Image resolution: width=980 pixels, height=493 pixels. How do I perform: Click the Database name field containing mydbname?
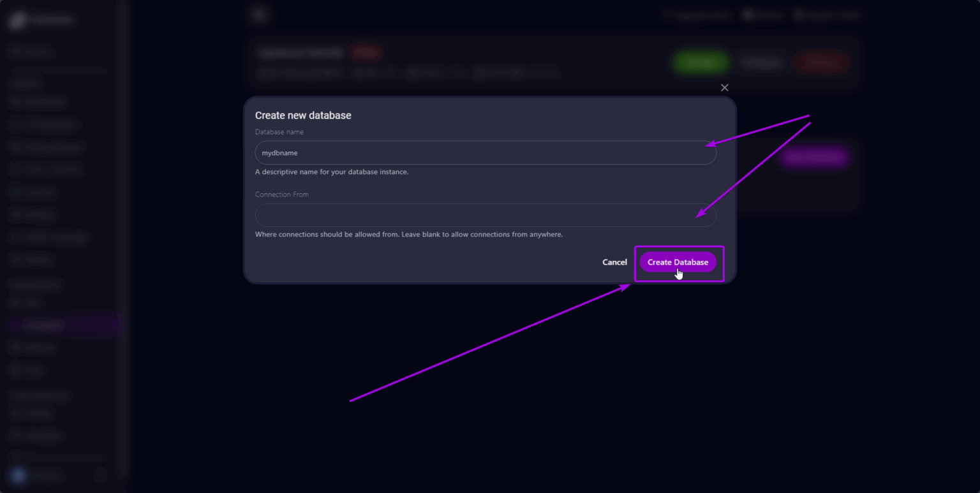click(x=485, y=152)
